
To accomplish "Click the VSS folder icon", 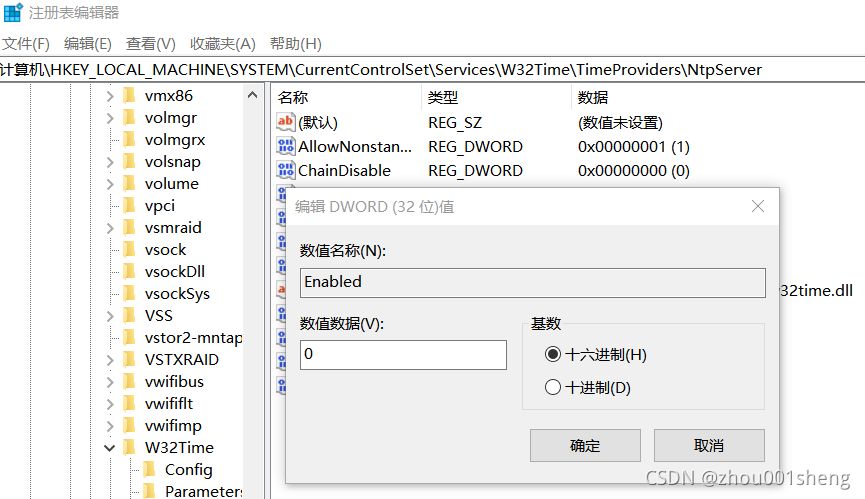I will tap(130, 315).
